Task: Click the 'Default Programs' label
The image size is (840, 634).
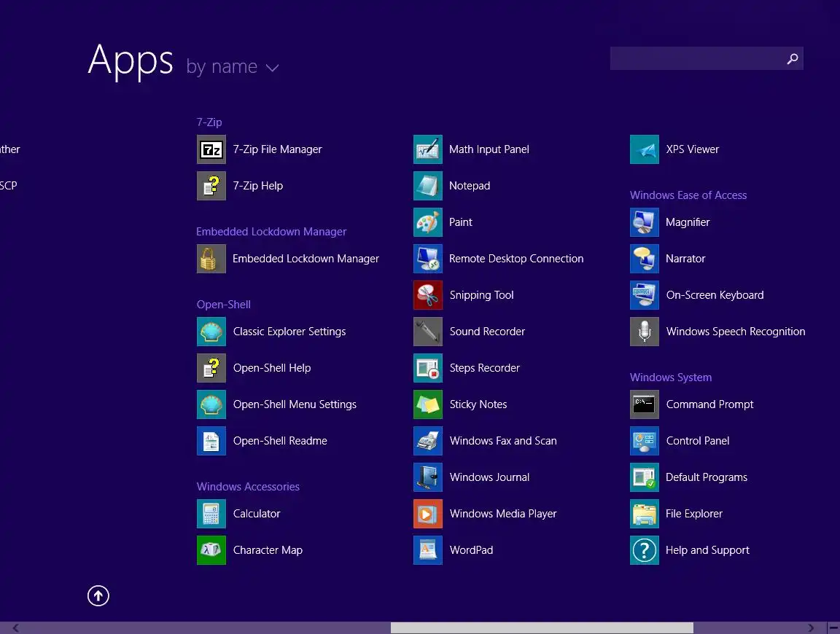Action: [706, 477]
